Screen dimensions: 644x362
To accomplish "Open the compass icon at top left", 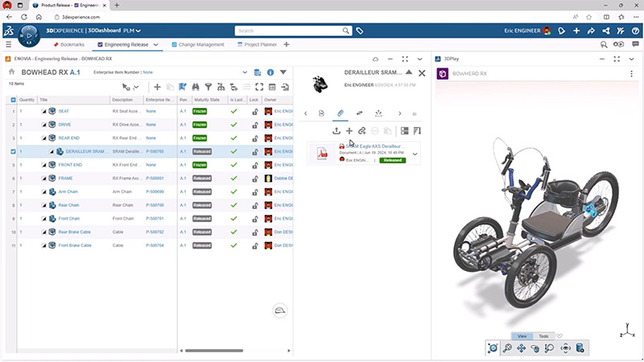I will 28,35.
